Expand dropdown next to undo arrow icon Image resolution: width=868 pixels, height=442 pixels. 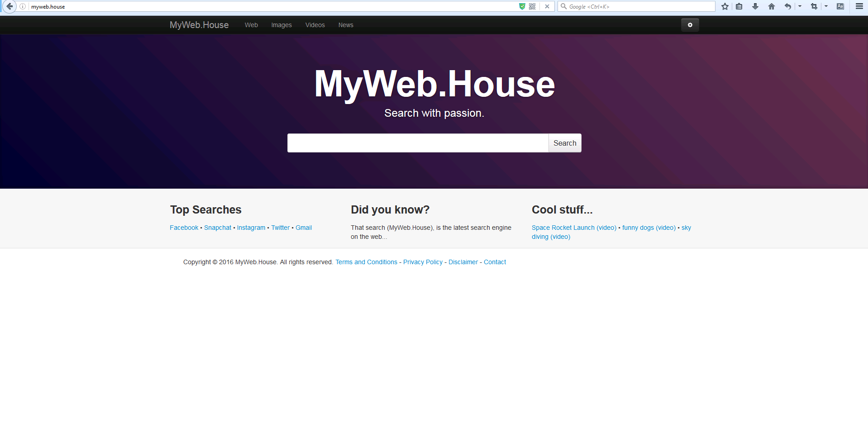(800, 6)
